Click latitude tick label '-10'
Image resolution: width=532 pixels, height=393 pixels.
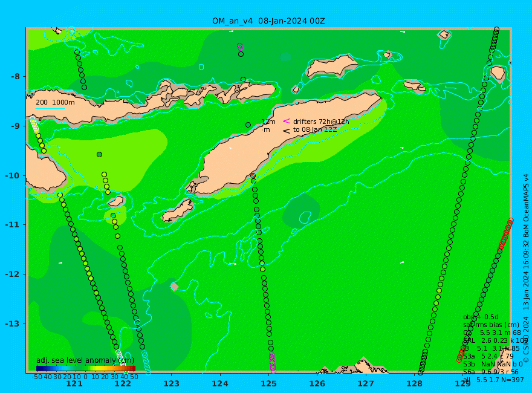[x=13, y=175]
